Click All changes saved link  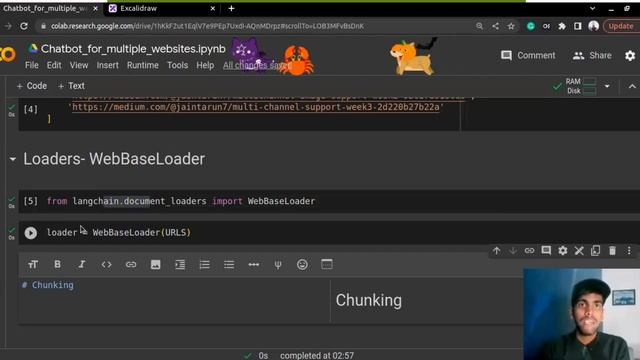pos(257,65)
